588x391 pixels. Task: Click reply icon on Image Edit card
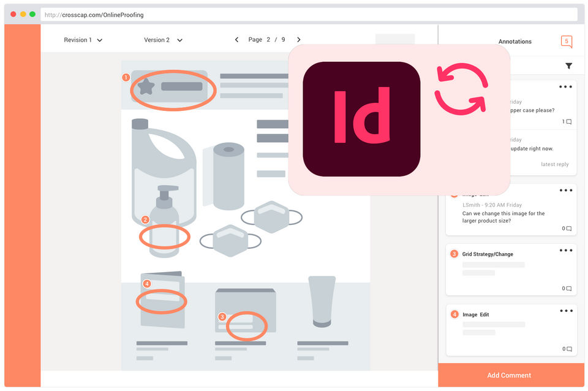pyautogui.click(x=567, y=349)
